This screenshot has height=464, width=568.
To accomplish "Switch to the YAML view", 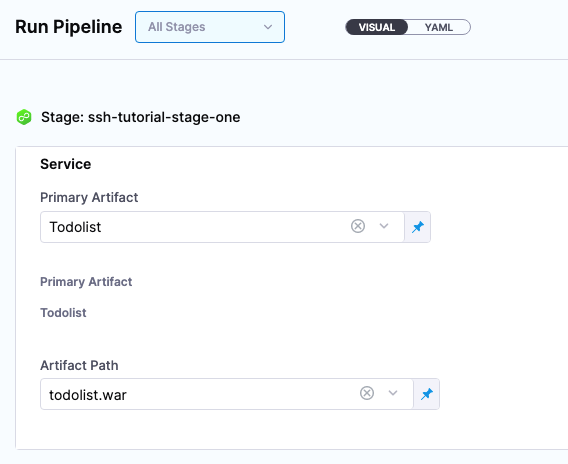I will point(439,27).
